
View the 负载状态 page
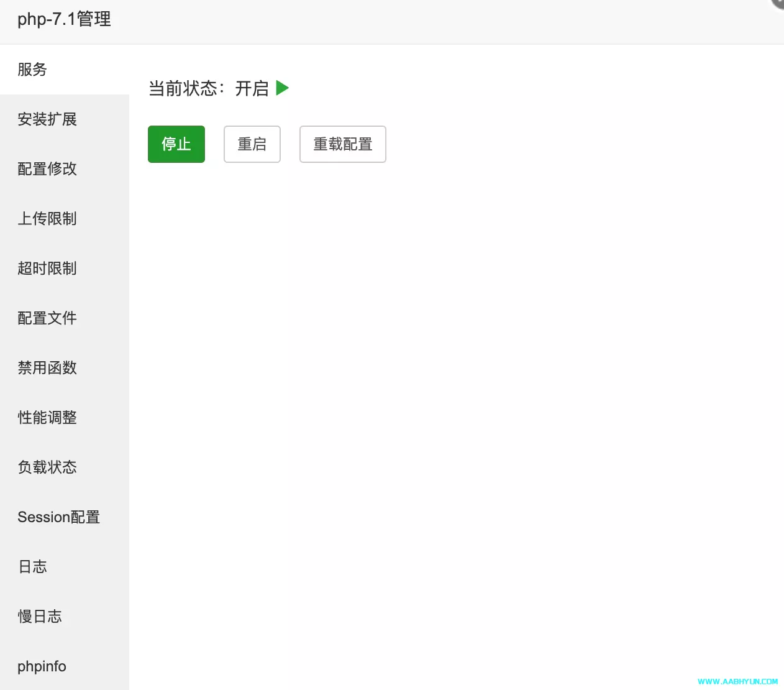[47, 467]
